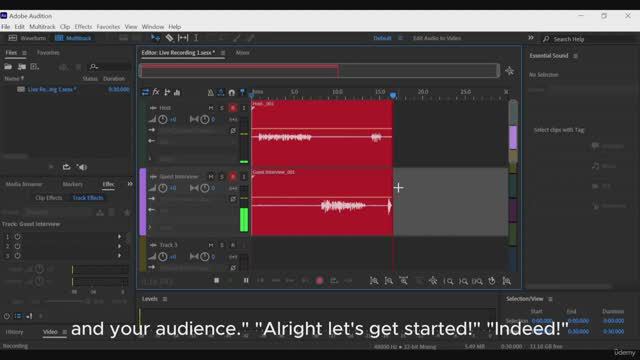Open Essential Sound panel menu
The image size is (640, 360).
576,56
